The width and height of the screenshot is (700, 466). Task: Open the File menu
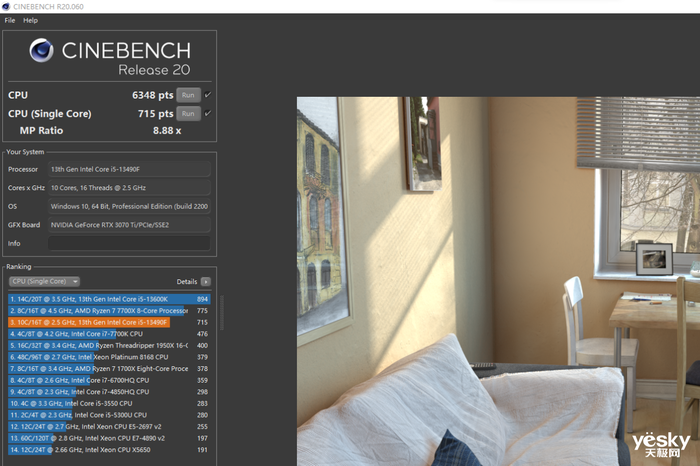(x=9, y=20)
